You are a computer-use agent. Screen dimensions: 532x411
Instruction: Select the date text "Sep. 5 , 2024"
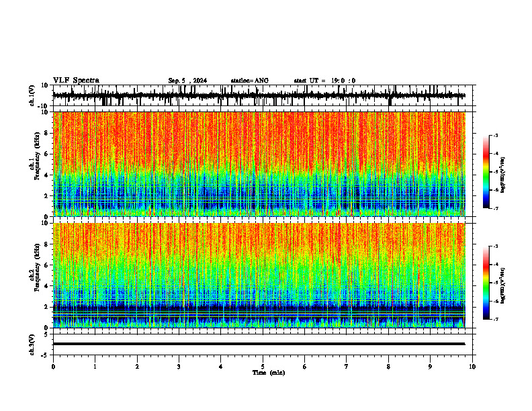coord(187,81)
